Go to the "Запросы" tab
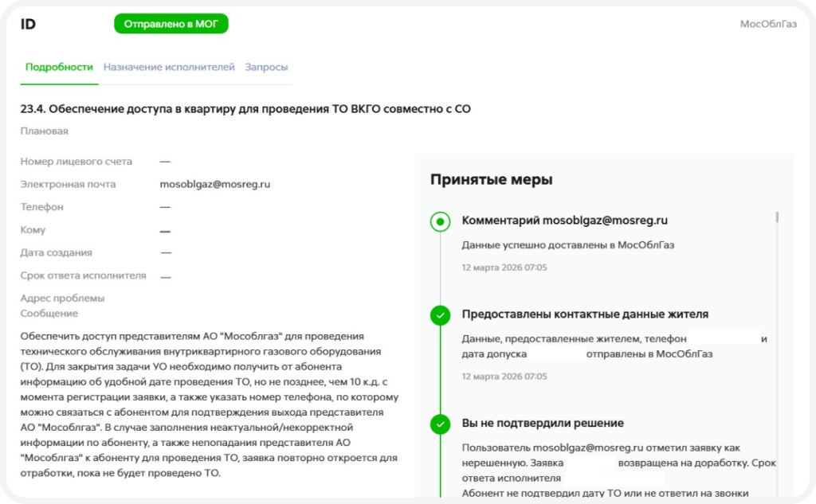This screenshot has height=504, width=816. (x=266, y=68)
